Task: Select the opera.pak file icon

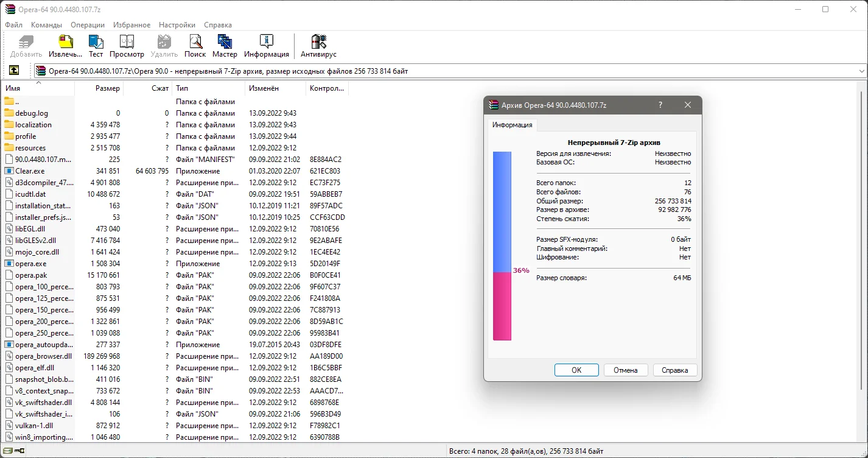Action: click(9, 275)
